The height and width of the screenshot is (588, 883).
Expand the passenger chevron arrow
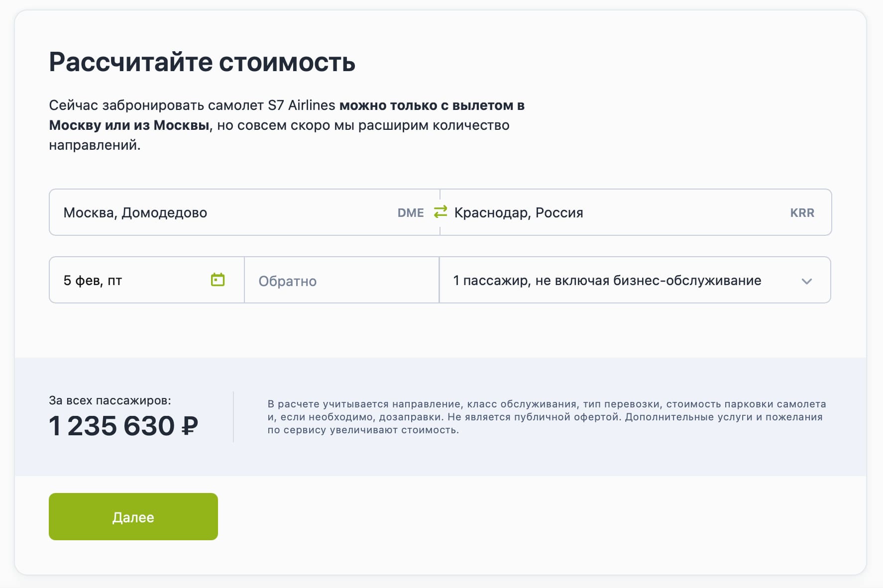pyautogui.click(x=806, y=281)
